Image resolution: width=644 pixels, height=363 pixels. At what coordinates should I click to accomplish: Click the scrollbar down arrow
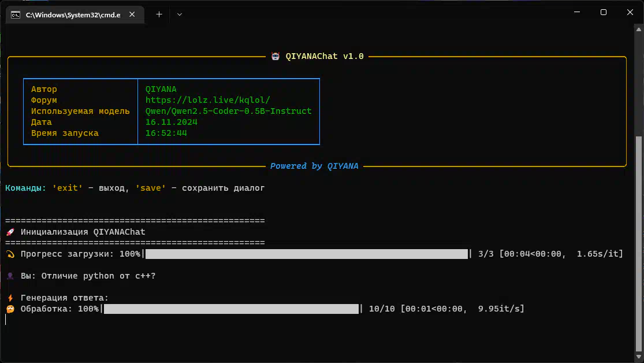[639, 357]
